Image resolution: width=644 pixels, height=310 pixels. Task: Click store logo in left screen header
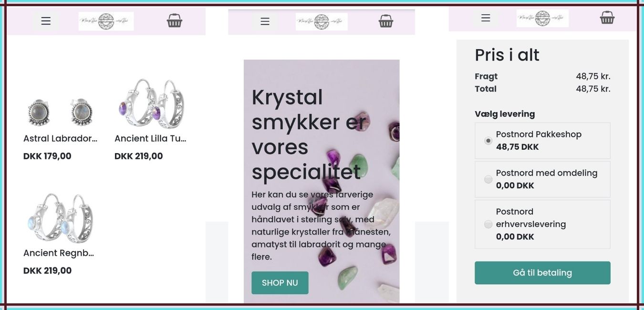[x=106, y=21]
